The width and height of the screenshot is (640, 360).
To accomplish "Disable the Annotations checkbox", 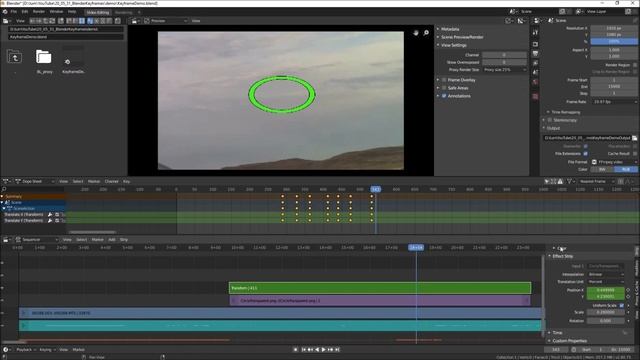I will (x=444, y=96).
